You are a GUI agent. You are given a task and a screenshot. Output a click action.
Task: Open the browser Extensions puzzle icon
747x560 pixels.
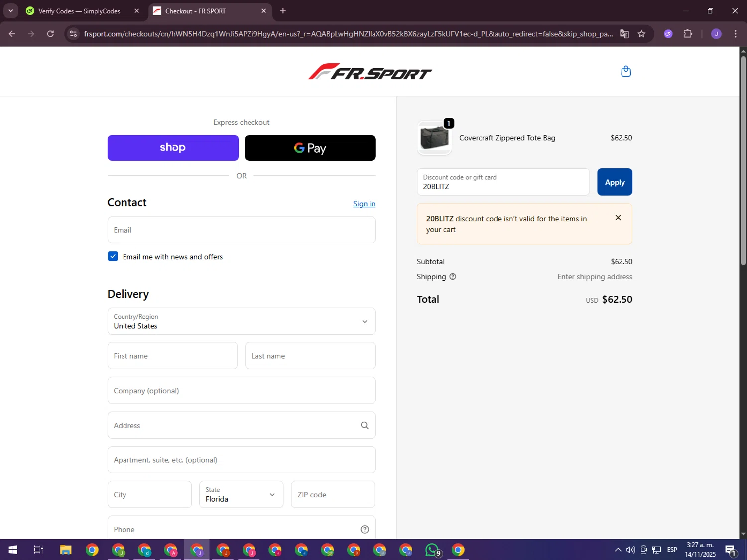(x=688, y=34)
